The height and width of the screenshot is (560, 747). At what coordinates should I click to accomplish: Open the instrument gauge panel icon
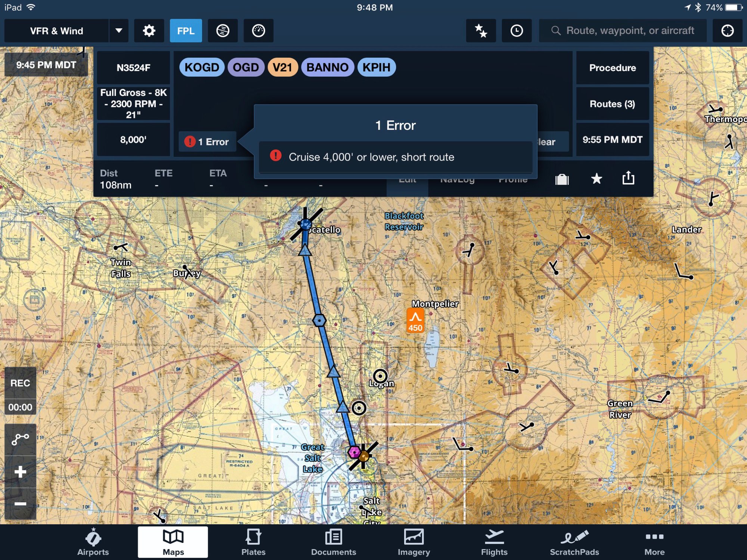click(258, 31)
